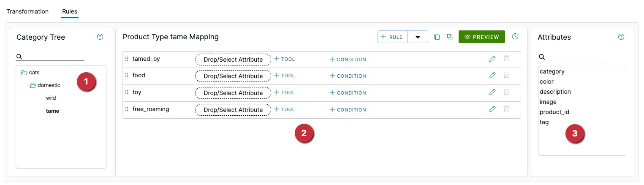
Task: Add a tool to the tamed_by rule
Action: click(x=285, y=59)
